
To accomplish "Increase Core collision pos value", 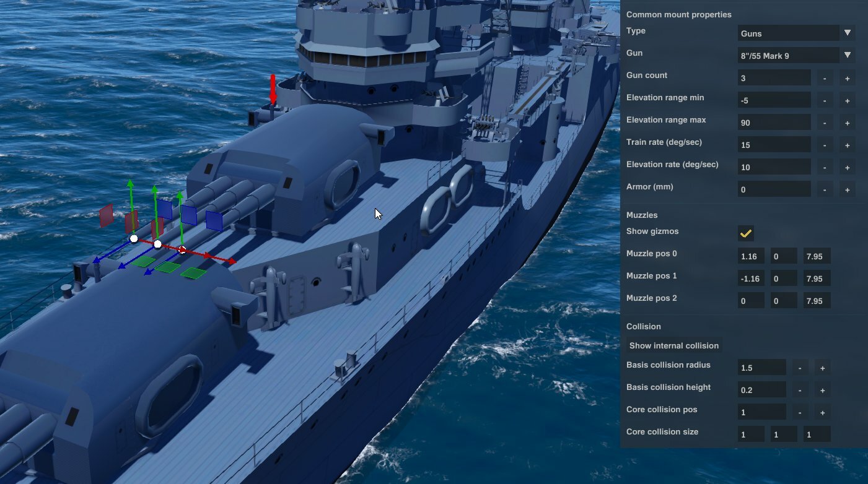I will [822, 412].
